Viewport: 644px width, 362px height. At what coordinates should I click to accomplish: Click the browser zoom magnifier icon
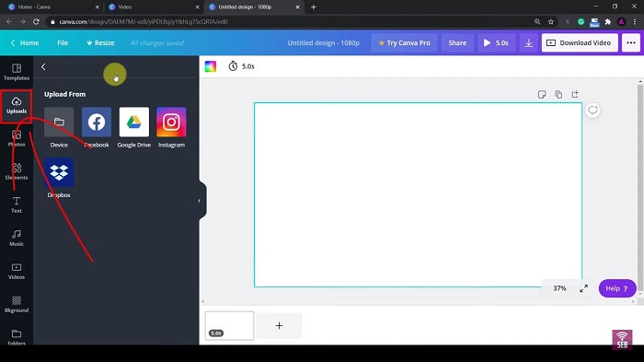point(537,22)
